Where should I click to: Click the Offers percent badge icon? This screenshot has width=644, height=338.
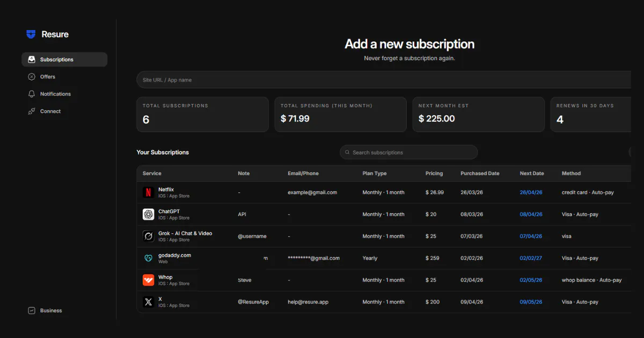click(32, 77)
